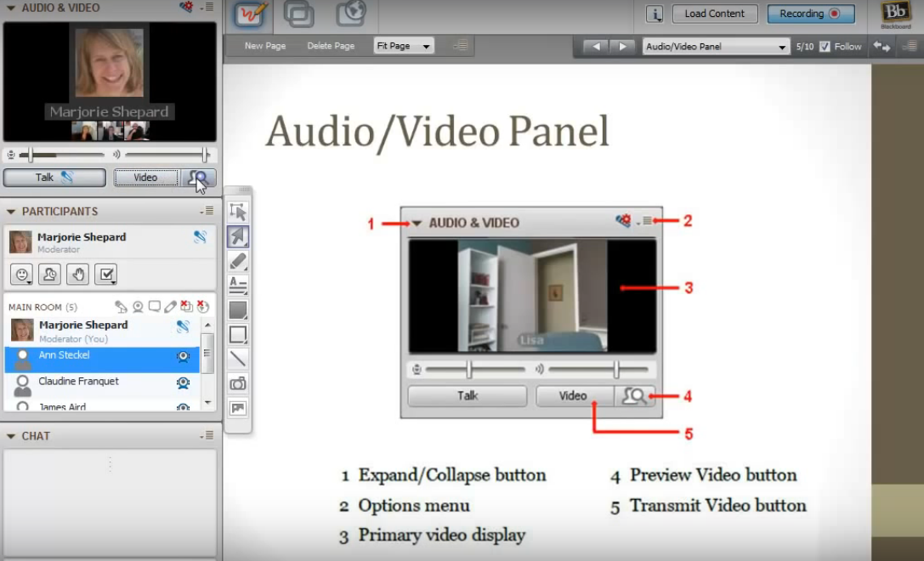924x561 pixels.
Task: Switch to Web Tour mode
Action: point(351,14)
